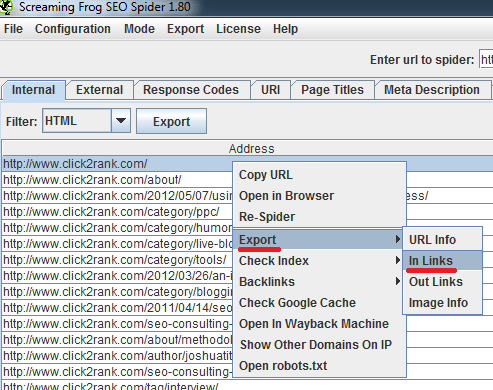Open the HTML filter dropdown arrow
Viewport: 493px width, 390px height.
121,121
